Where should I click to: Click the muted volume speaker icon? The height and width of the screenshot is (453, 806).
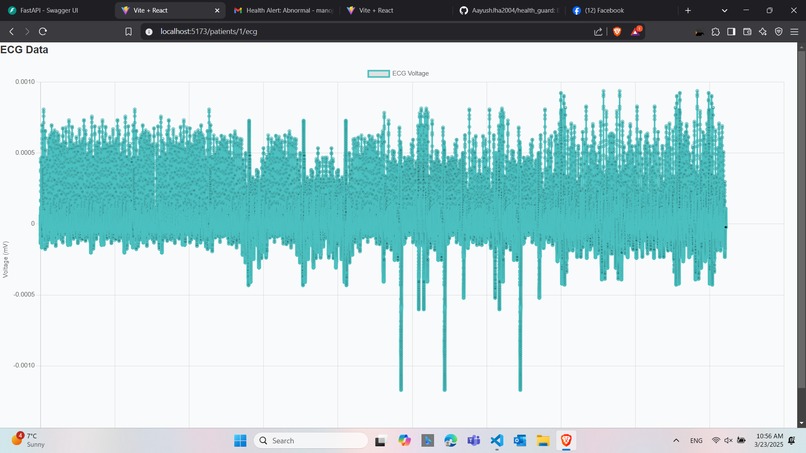pyautogui.click(x=728, y=441)
